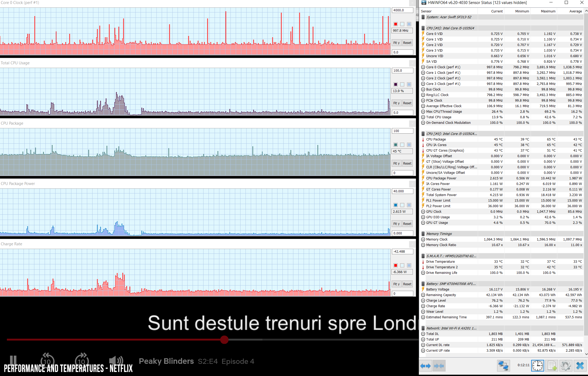Screen dimensions: 588x376
Task: Select the Memory Timings group row
Action: 502,234
